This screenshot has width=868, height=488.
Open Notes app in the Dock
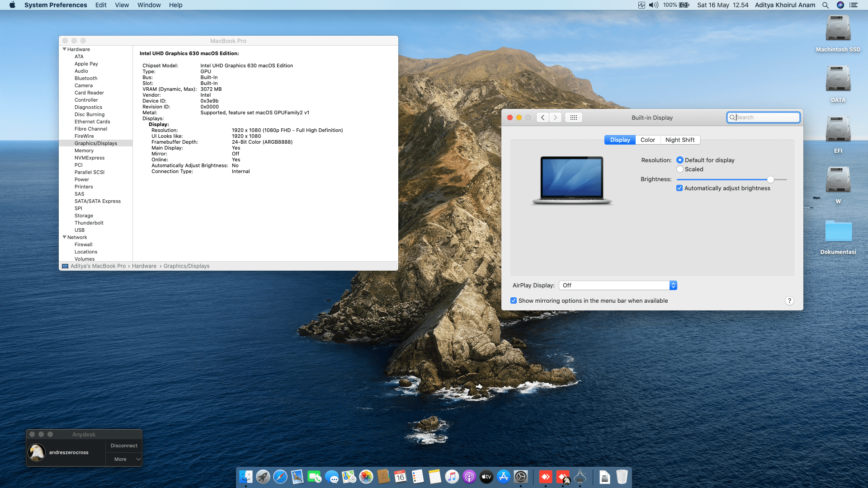pos(435,477)
